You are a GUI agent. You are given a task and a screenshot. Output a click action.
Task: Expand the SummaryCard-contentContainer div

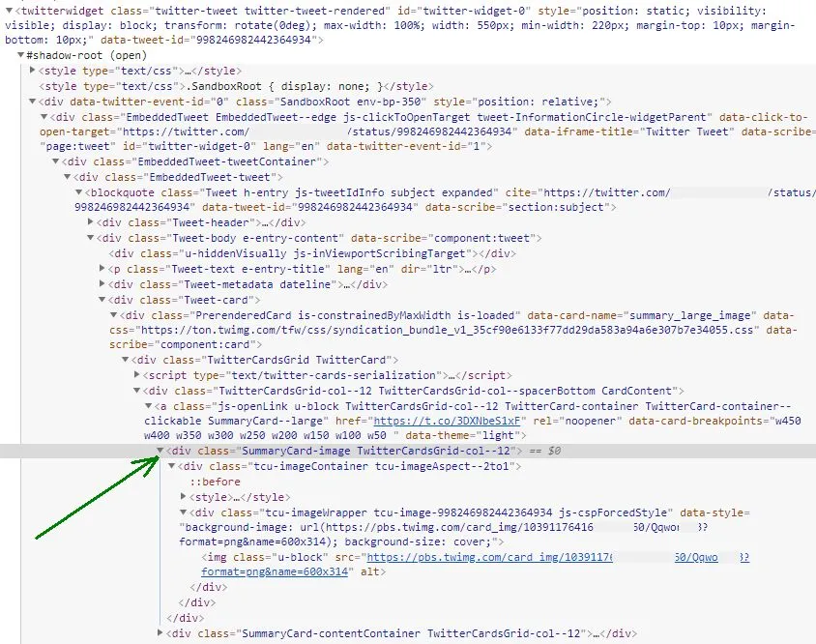point(160,633)
